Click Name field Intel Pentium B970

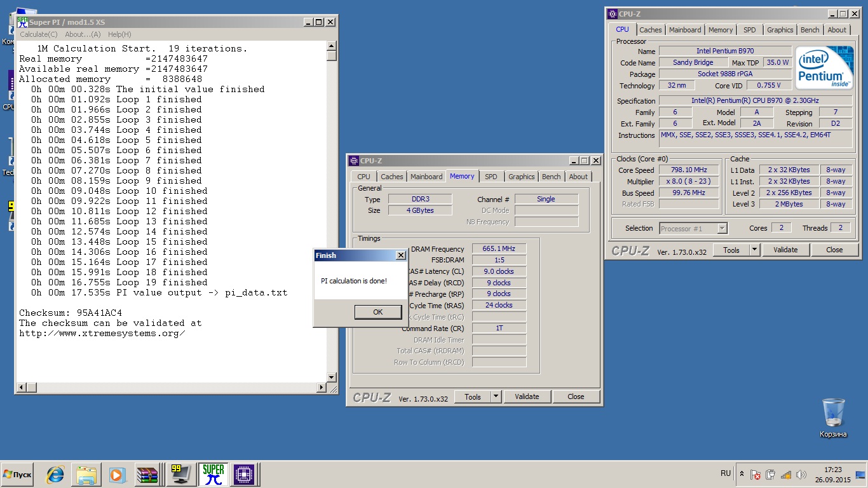point(725,51)
